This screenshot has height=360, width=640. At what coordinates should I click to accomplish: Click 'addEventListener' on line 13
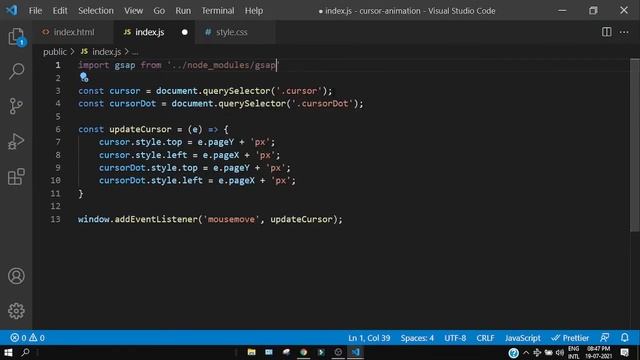(x=156, y=219)
